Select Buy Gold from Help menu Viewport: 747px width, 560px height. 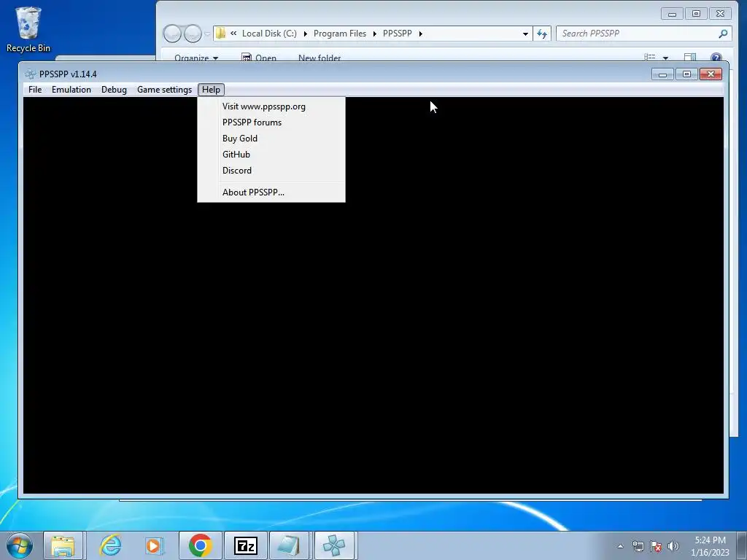click(271, 138)
